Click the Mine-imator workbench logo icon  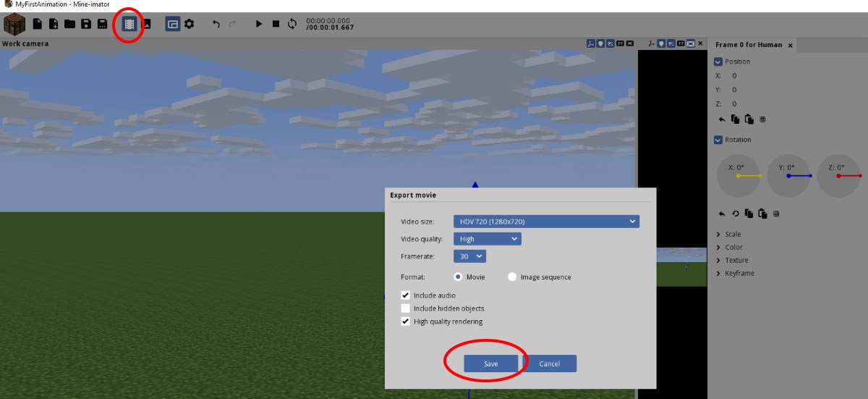(x=14, y=24)
